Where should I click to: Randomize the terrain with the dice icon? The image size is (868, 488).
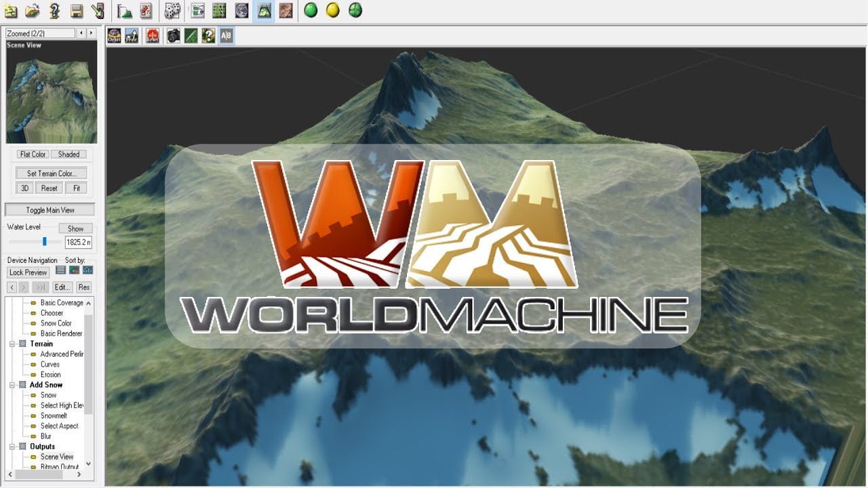(173, 10)
